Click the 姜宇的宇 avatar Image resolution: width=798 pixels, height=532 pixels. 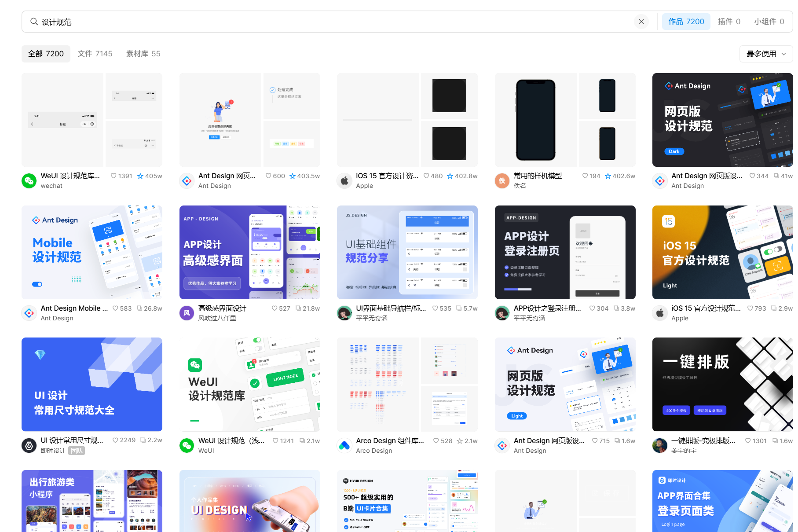tap(660, 445)
